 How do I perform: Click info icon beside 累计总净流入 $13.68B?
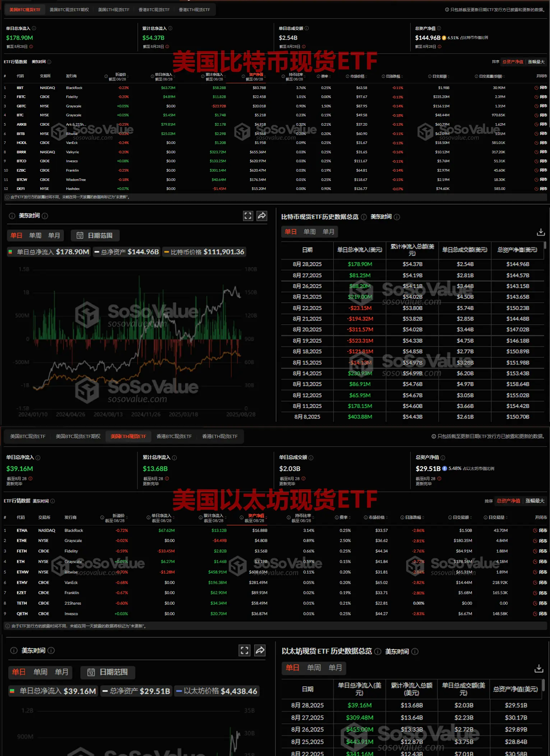pos(174,458)
